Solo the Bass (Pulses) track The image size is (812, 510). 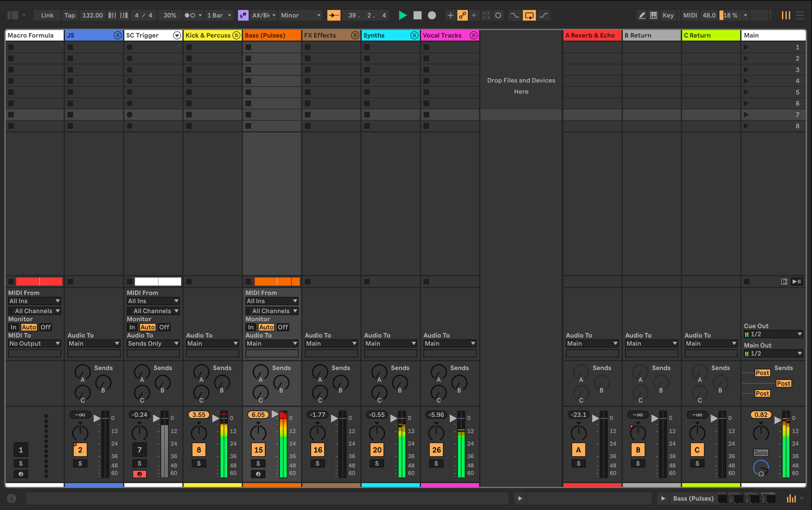click(258, 463)
